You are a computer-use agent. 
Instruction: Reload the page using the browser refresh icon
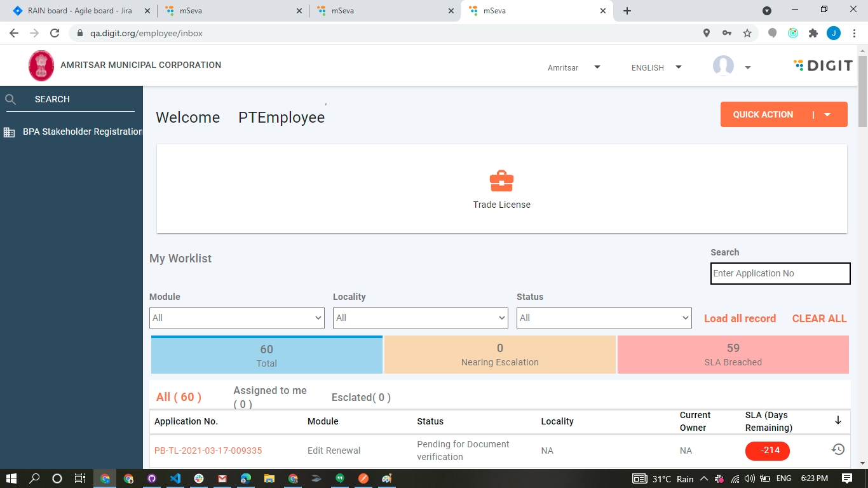pos(55,33)
